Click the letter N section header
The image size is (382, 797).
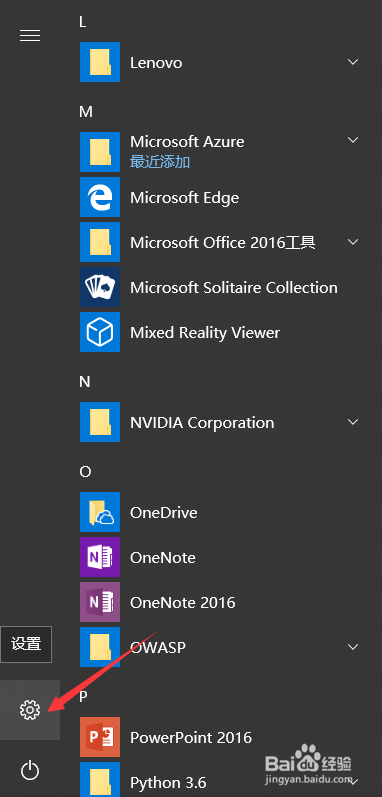pyautogui.click(x=85, y=382)
